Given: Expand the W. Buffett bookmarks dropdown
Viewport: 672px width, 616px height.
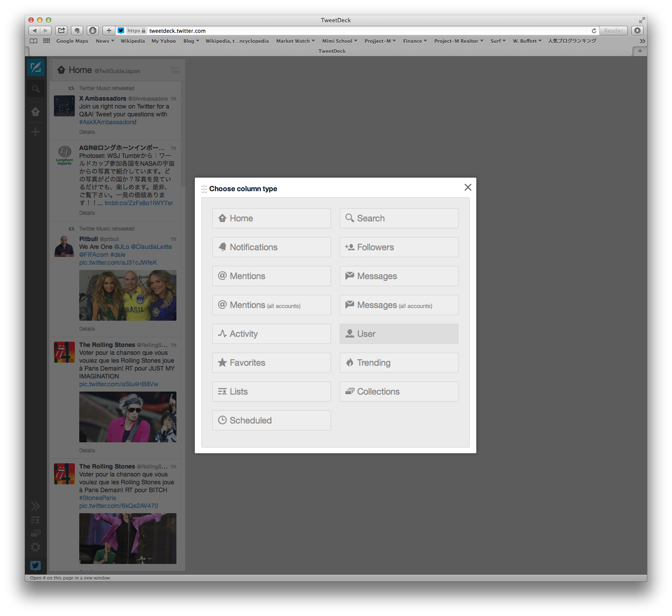Looking at the screenshot, I should 527,41.
